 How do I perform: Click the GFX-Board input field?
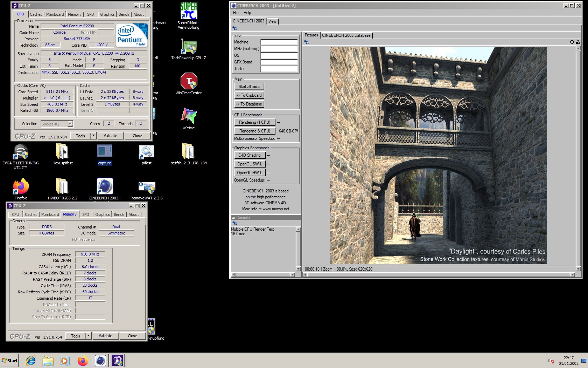(x=279, y=62)
